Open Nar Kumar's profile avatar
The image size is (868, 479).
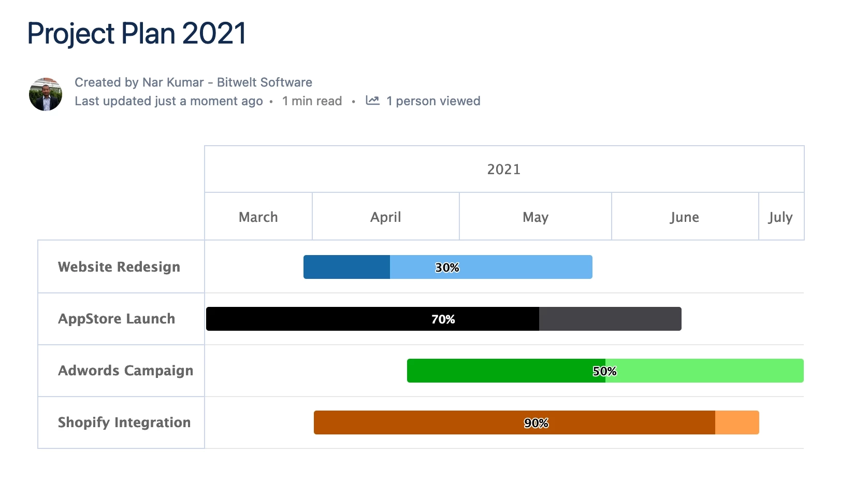coord(46,94)
